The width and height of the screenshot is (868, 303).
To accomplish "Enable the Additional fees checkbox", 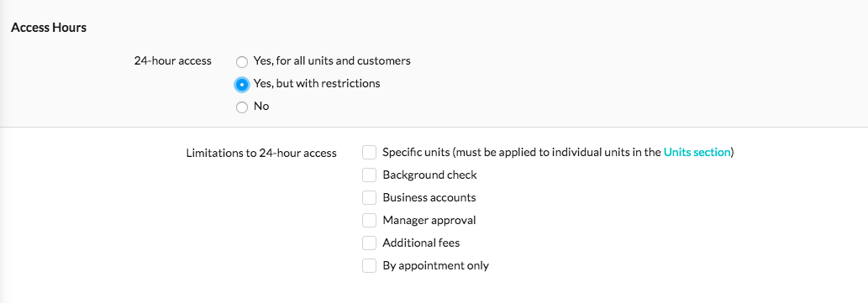I will point(369,243).
